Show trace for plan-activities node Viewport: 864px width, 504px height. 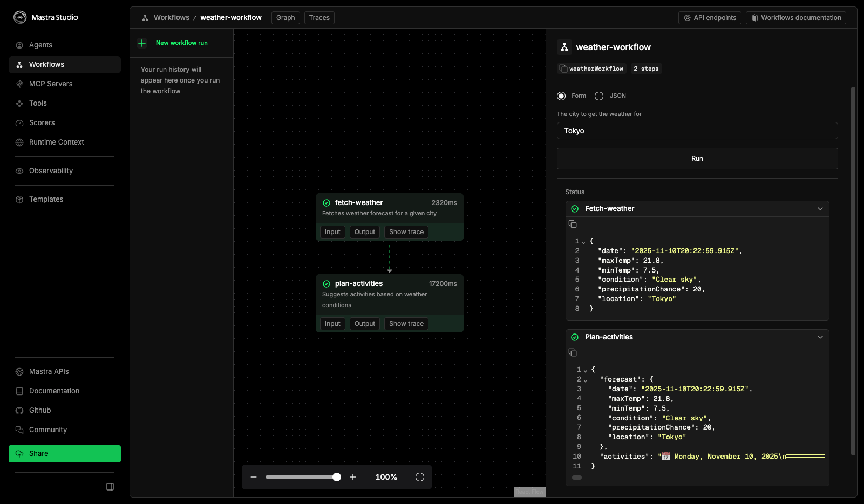pyautogui.click(x=406, y=324)
